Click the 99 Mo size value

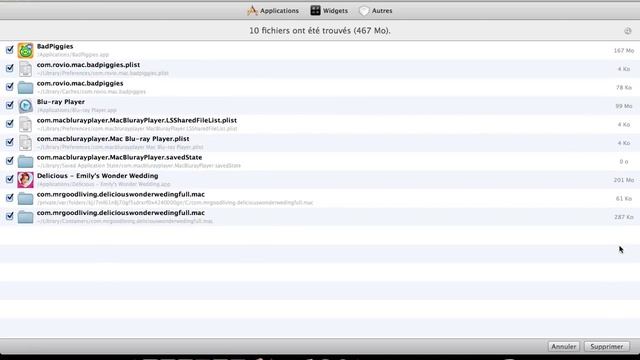624,106
